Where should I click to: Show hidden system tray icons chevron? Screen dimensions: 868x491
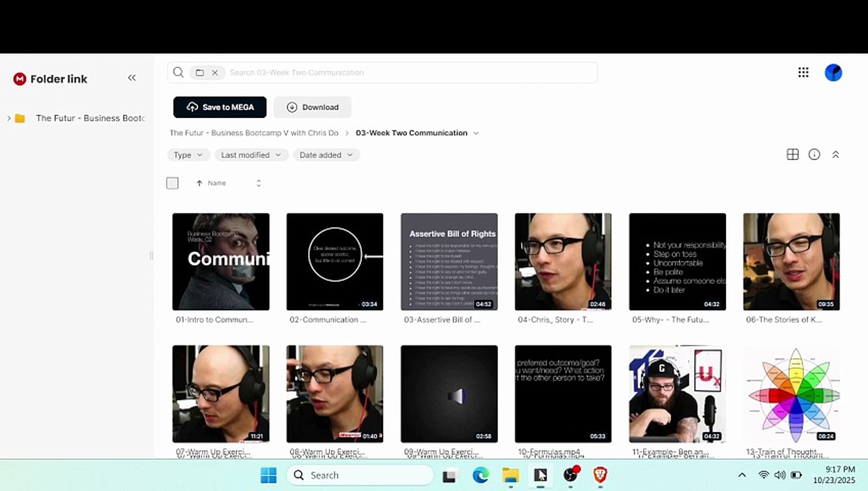coord(742,475)
